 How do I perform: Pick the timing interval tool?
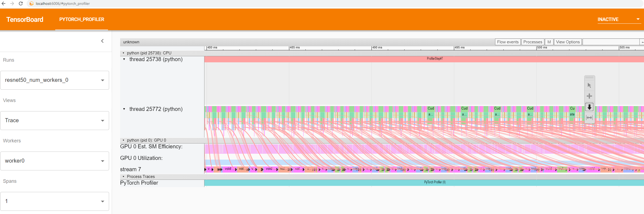589,118
